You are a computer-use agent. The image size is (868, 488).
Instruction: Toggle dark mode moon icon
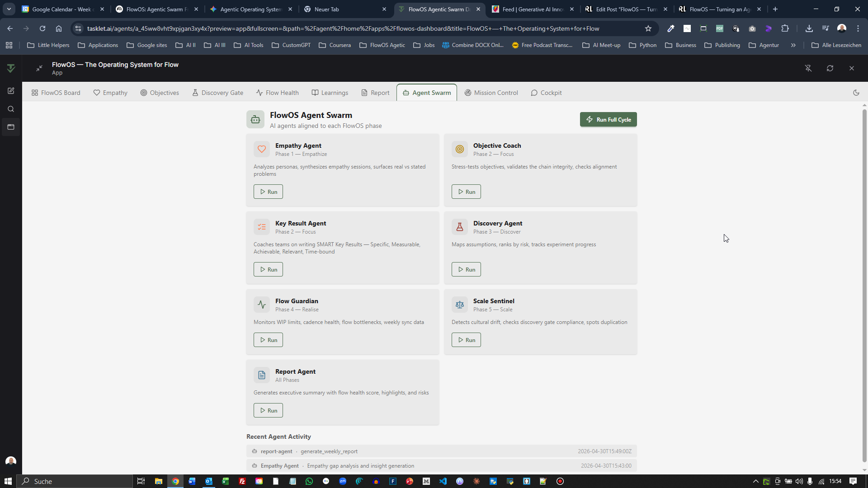tap(856, 93)
